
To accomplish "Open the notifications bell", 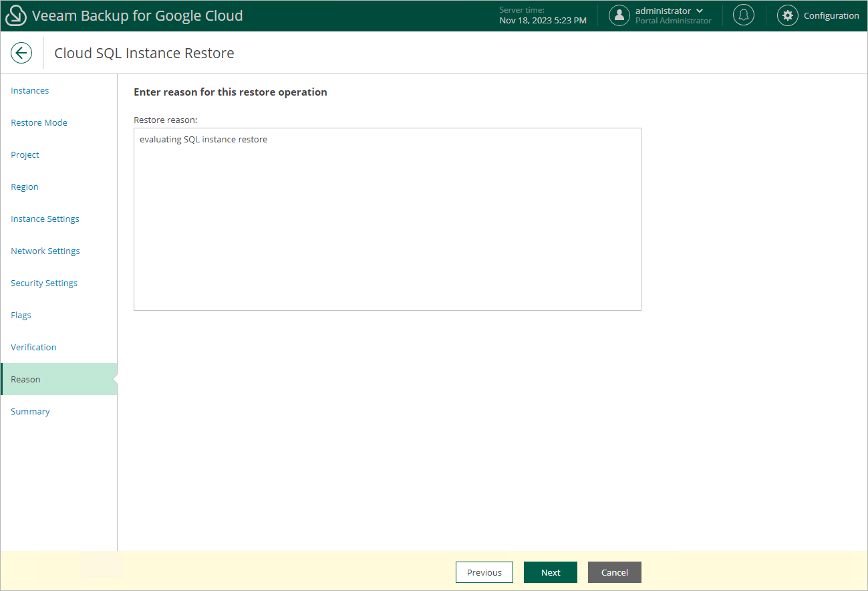I will point(744,15).
